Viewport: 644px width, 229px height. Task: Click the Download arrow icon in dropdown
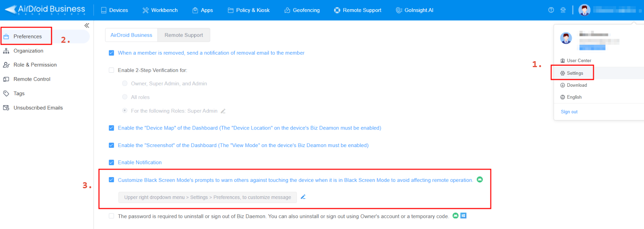tap(563, 85)
